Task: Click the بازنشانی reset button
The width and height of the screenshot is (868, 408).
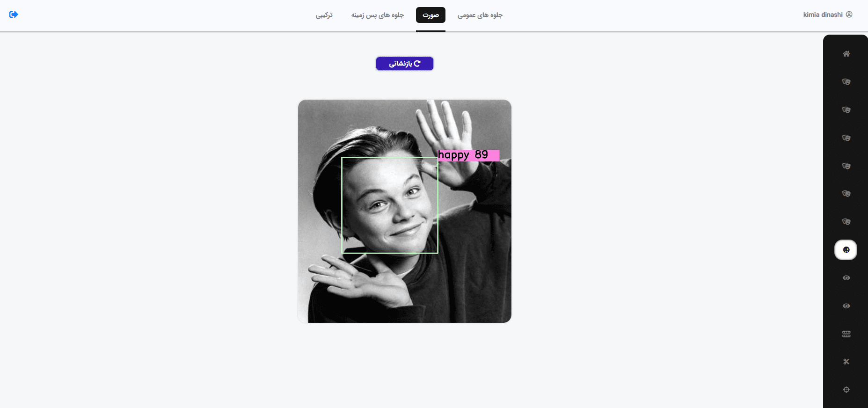Action: coord(405,64)
